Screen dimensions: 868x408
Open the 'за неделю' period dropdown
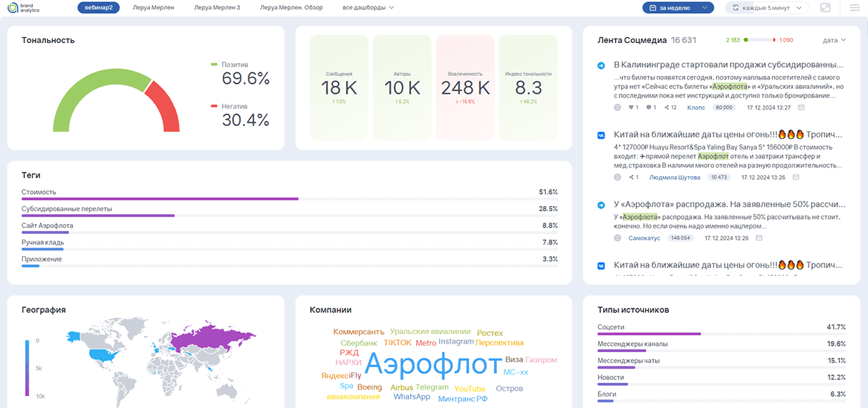click(x=677, y=8)
